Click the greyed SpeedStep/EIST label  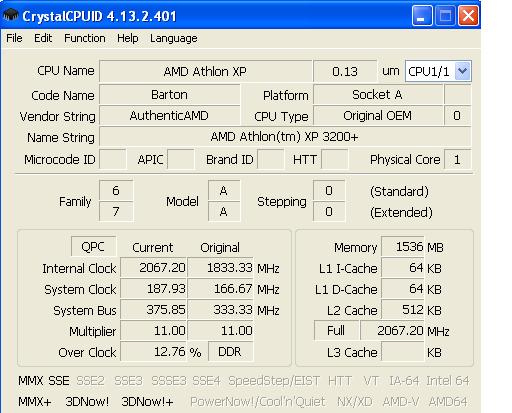(274, 381)
